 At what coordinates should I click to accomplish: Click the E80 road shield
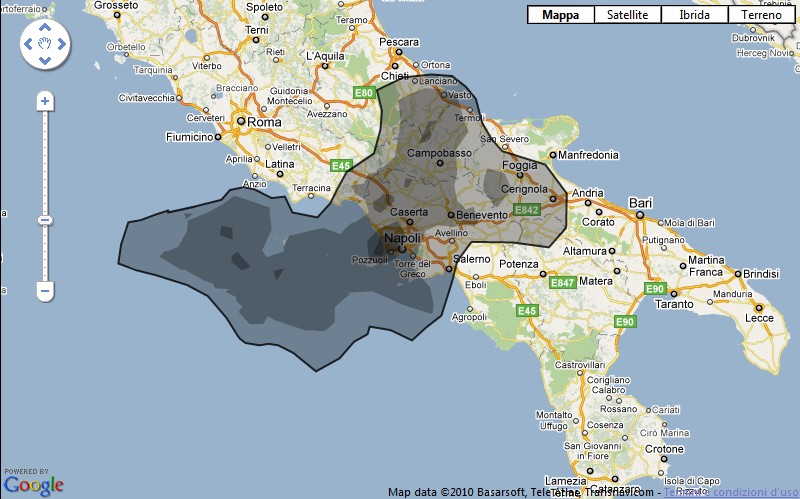[x=364, y=93]
